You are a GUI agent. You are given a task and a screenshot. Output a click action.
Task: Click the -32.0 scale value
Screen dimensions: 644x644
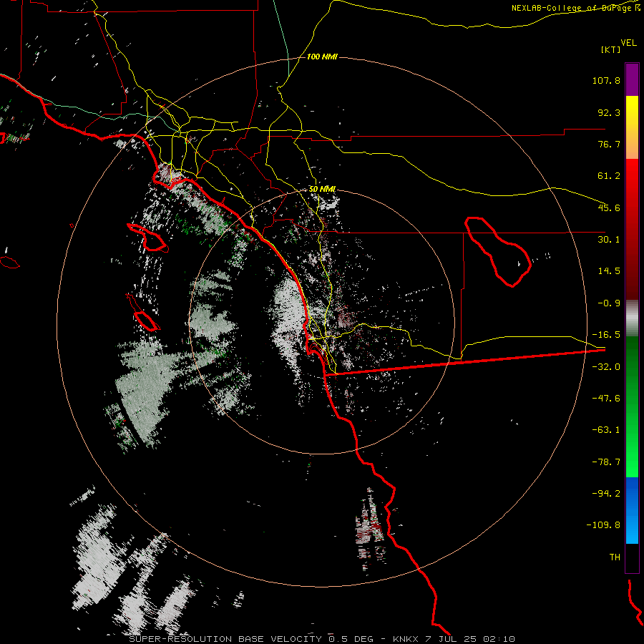(606, 367)
